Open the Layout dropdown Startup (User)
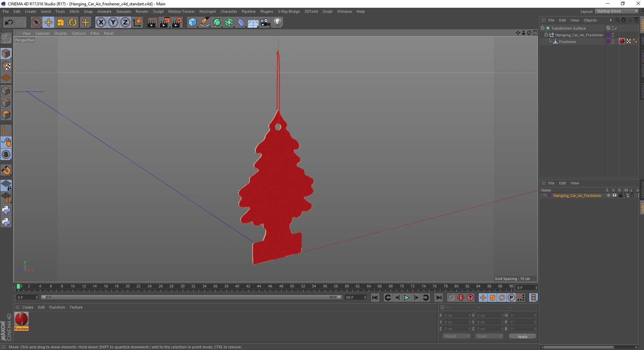 [x=617, y=11]
